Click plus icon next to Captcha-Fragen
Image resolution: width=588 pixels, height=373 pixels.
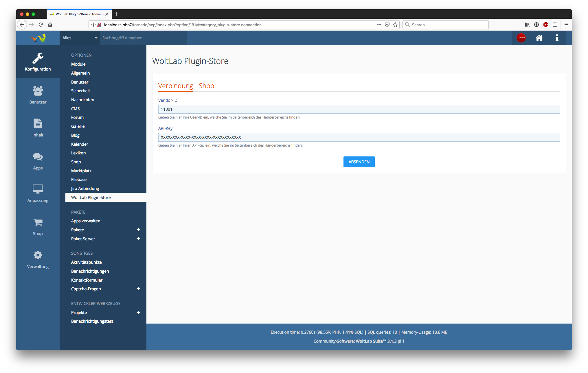(138, 289)
